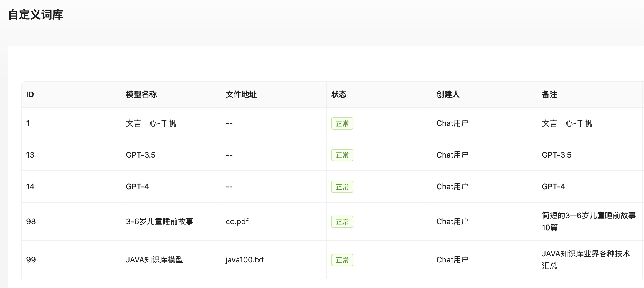
Task: Click the 文件地址 column header
Action: coord(241,95)
